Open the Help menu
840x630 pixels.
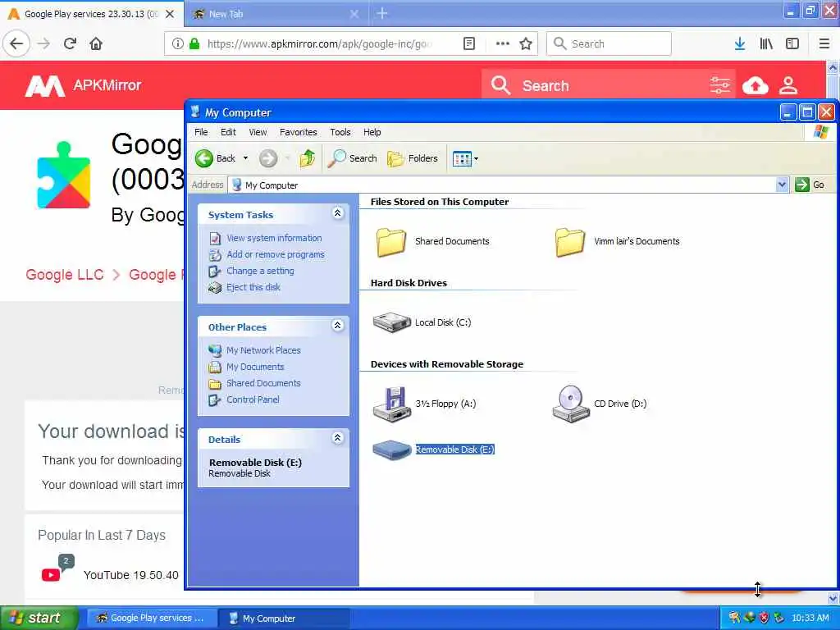click(372, 132)
